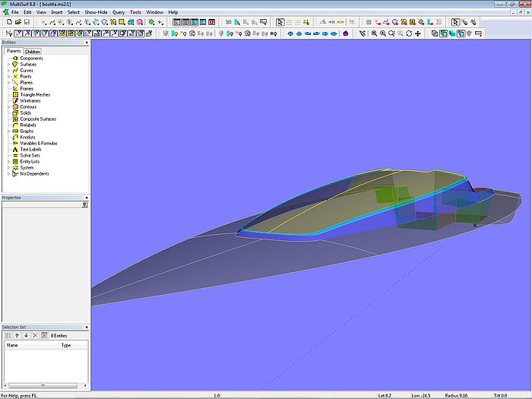Click the Selection Set horizontal scrollbar
Image resolution: width=532 pixels, height=399 pixels.
click(43, 385)
